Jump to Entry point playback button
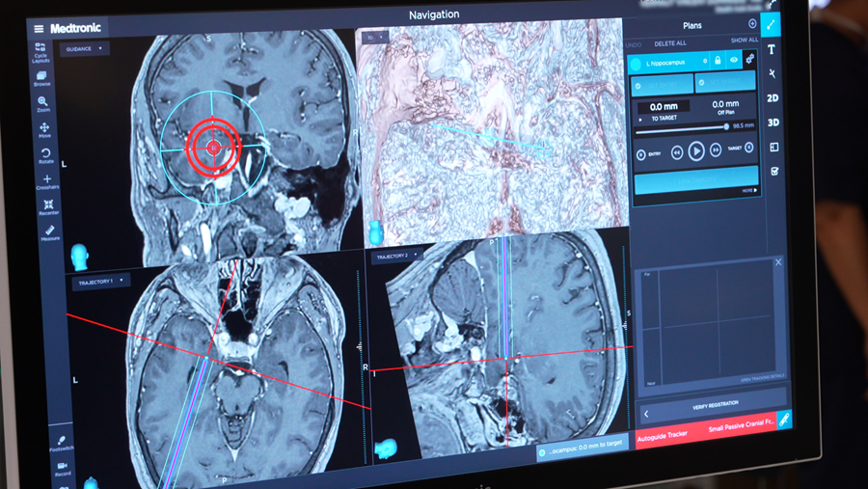This screenshot has height=489, width=868. point(641,154)
